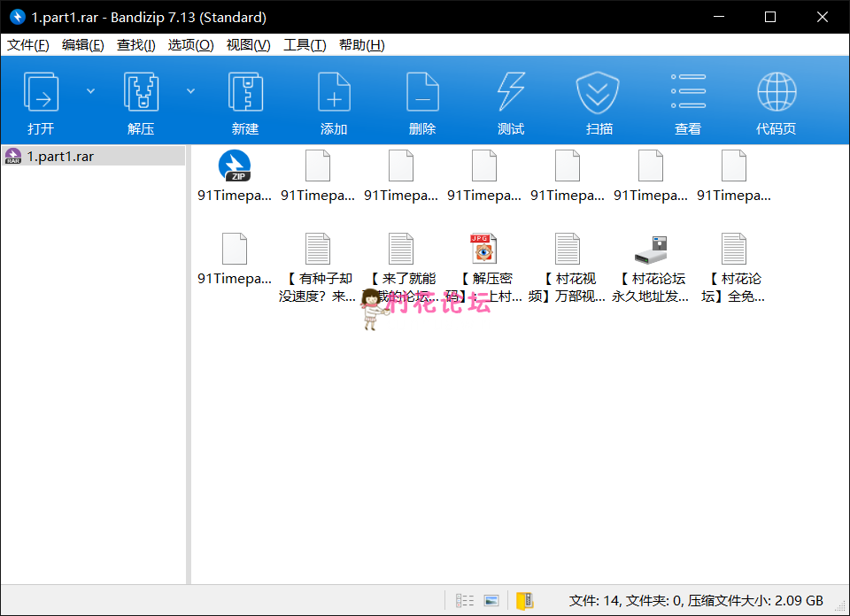Open the 解压 dropdown arrow options
Screen dimensions: 850x616
191,89
